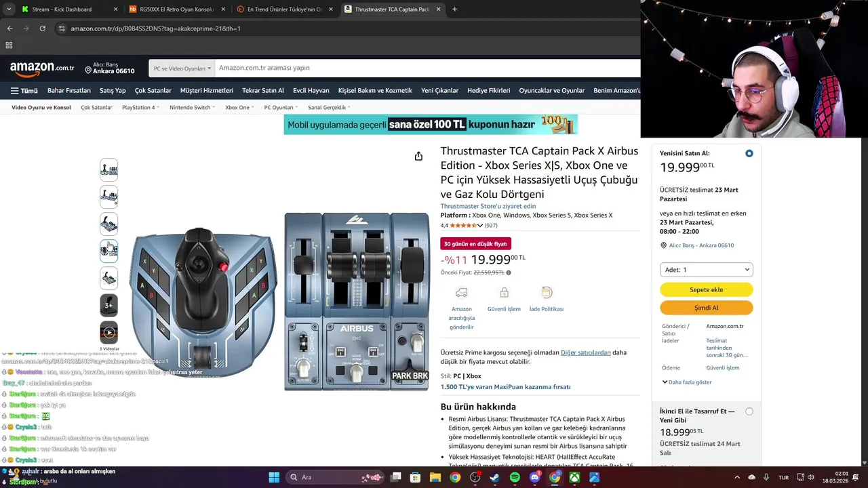Screen dimensions: 868x488
Task: Click the Amazon search input field
Action: coord(427,68)
